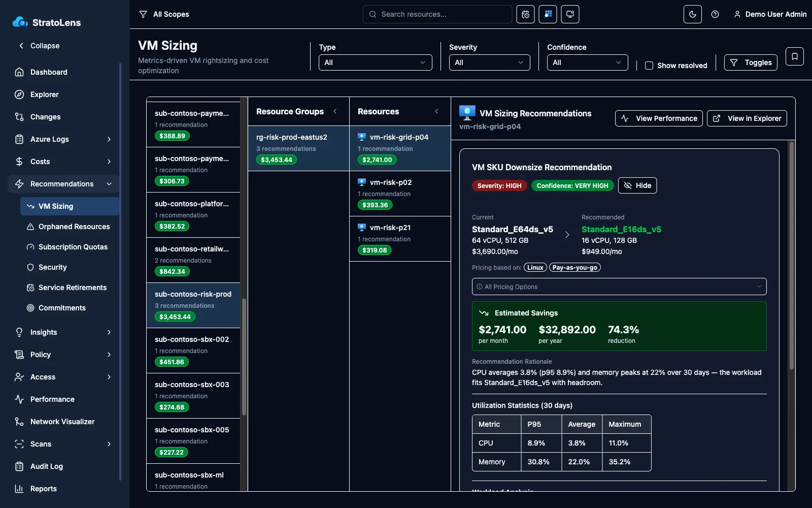Expand the Azure Logs menu
This screenshot has width=812, height=508.
pos(64,139)
